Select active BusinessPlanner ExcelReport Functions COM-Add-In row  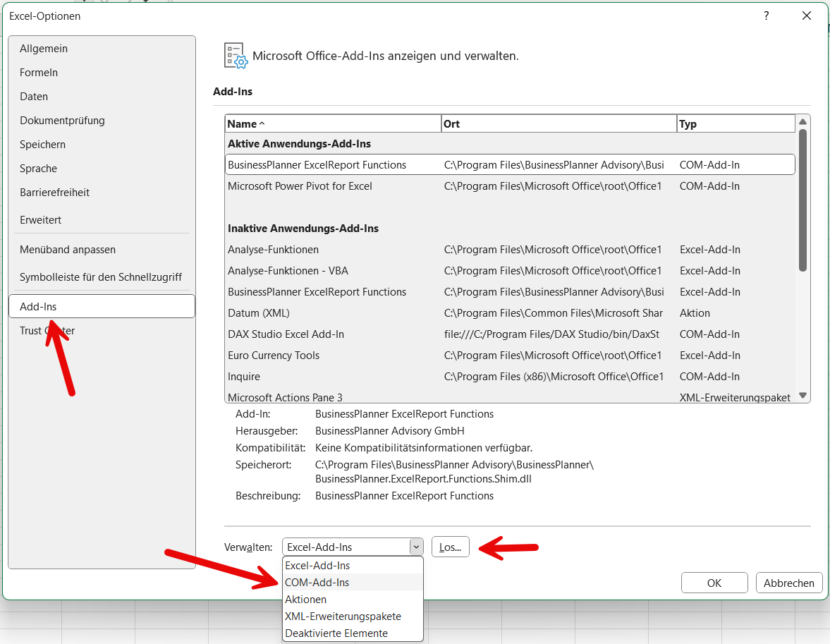point(510,165)
